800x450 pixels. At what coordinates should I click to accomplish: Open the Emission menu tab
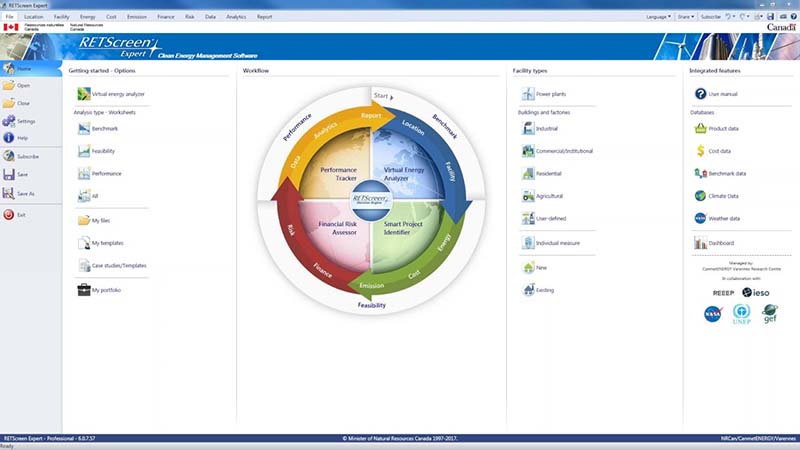(137, 17)
